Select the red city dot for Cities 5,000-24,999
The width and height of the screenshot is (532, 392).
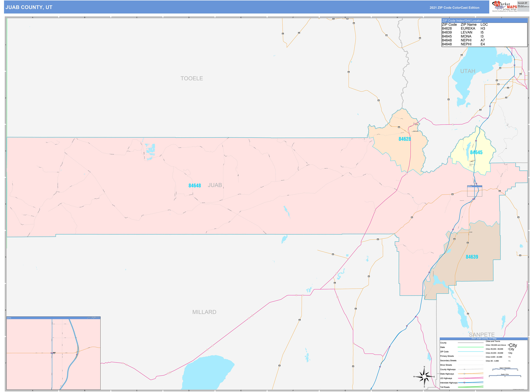pyautogui.click(x=508, y=357)
